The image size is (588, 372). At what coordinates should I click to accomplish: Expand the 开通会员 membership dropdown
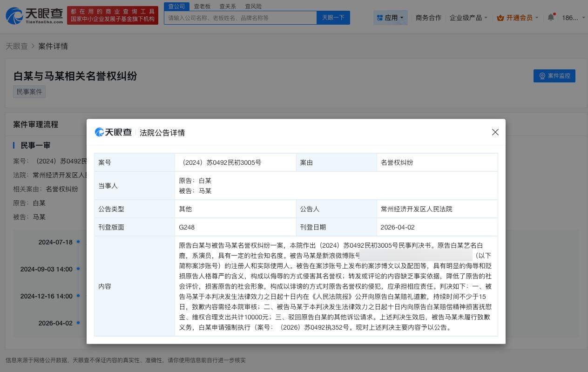[x=517, y=18]
